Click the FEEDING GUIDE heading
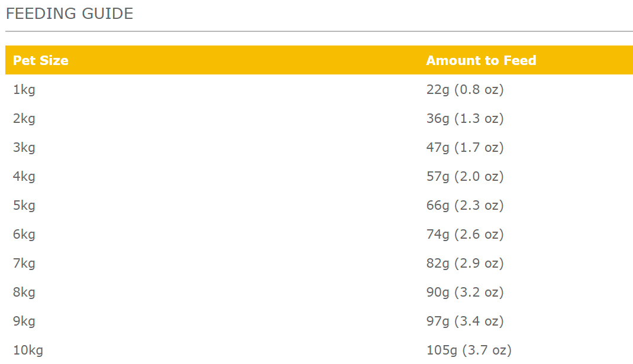 click(x=69, y=14)
